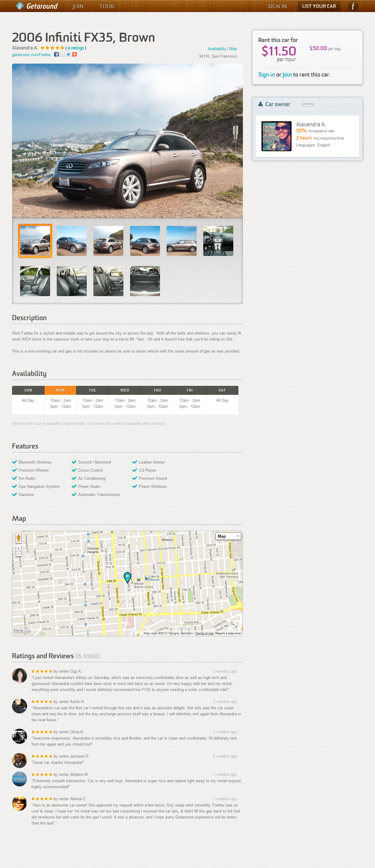This screenshot has width=375, height=868.
Task: Click the Alexandra A. name in owner card
Action: pyautogui.click(x=310, y=124)
